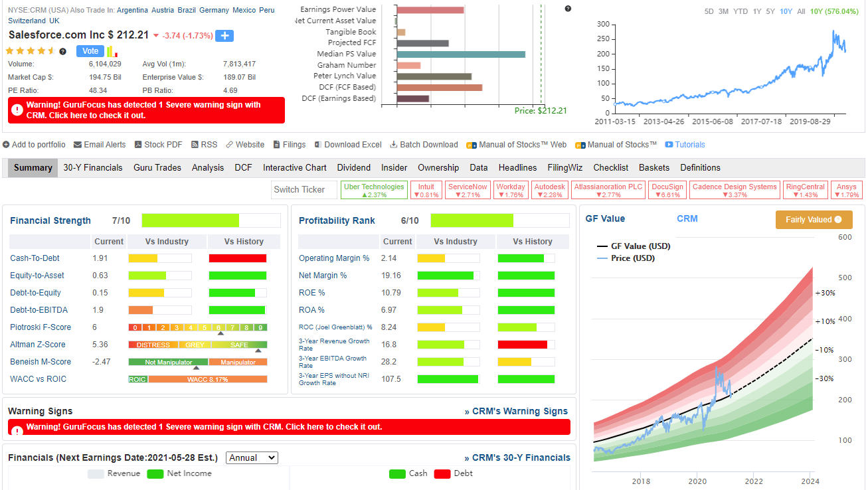Click the Intuit ticker box
The width and height of the screenshot is (868, 490).
tap(426, 191)
